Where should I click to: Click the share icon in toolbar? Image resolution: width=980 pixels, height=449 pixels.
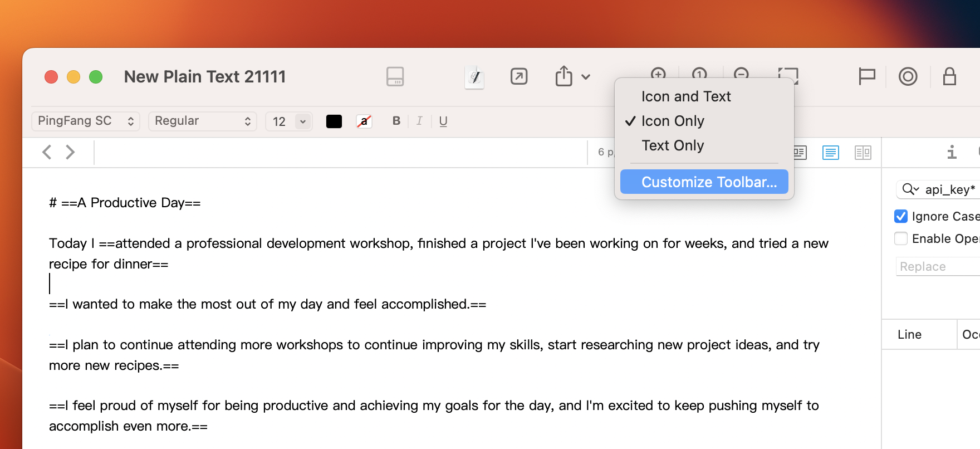(563, 76)
